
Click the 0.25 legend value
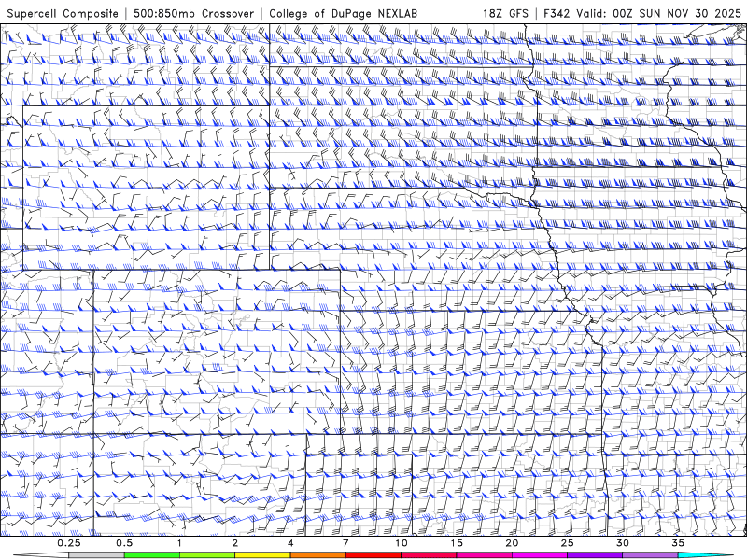(69, 543)
